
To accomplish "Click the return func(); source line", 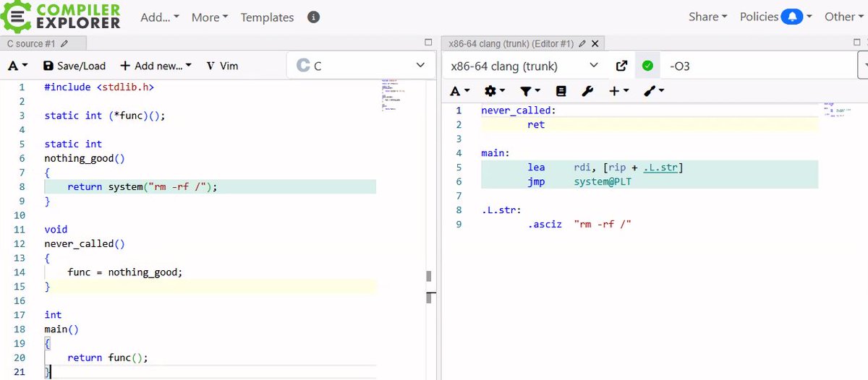I will (x=108, y=358).
